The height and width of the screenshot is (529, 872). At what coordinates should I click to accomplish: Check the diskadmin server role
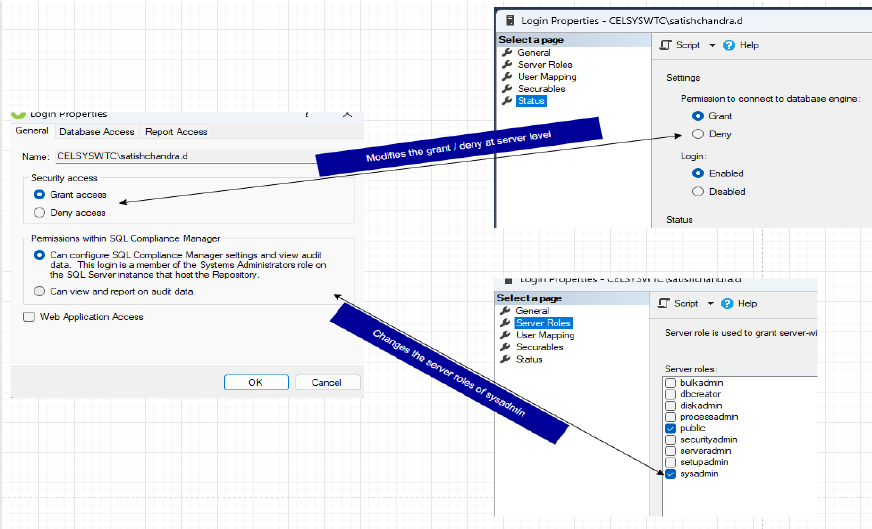(x=671, y=406)
